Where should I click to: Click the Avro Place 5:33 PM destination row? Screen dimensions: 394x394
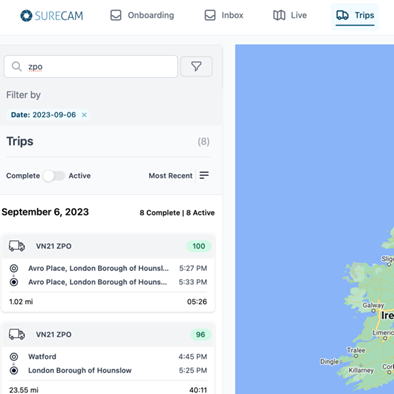(108, 282)
